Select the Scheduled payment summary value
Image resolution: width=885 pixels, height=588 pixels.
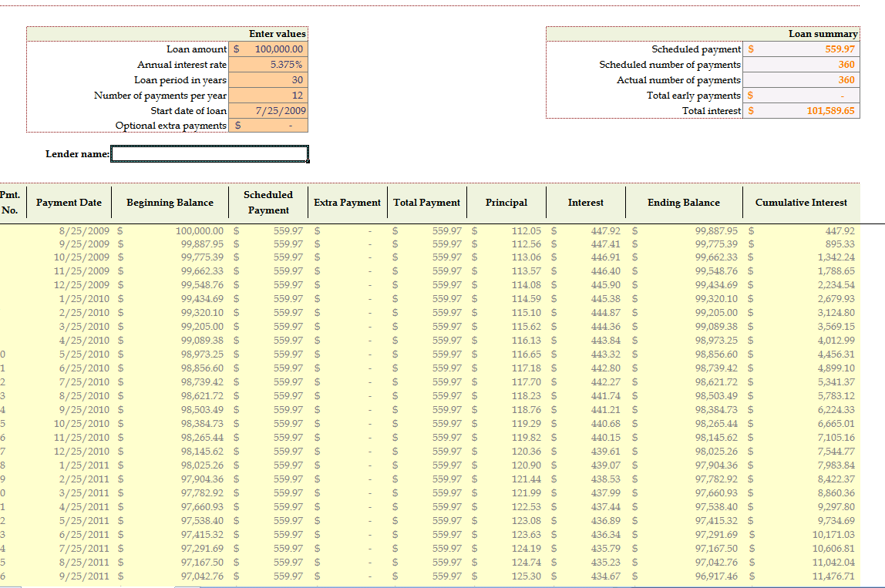[x=802, y=49]
